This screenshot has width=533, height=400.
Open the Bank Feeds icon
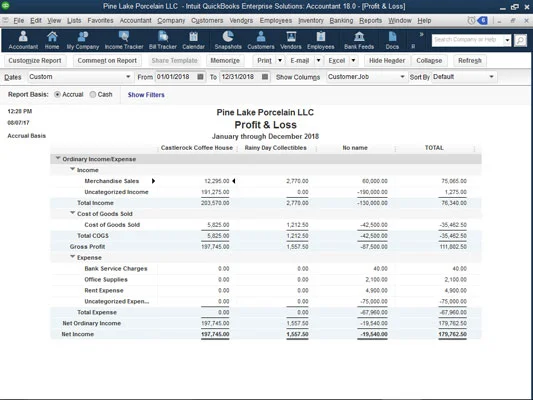(x=359, y=40)
